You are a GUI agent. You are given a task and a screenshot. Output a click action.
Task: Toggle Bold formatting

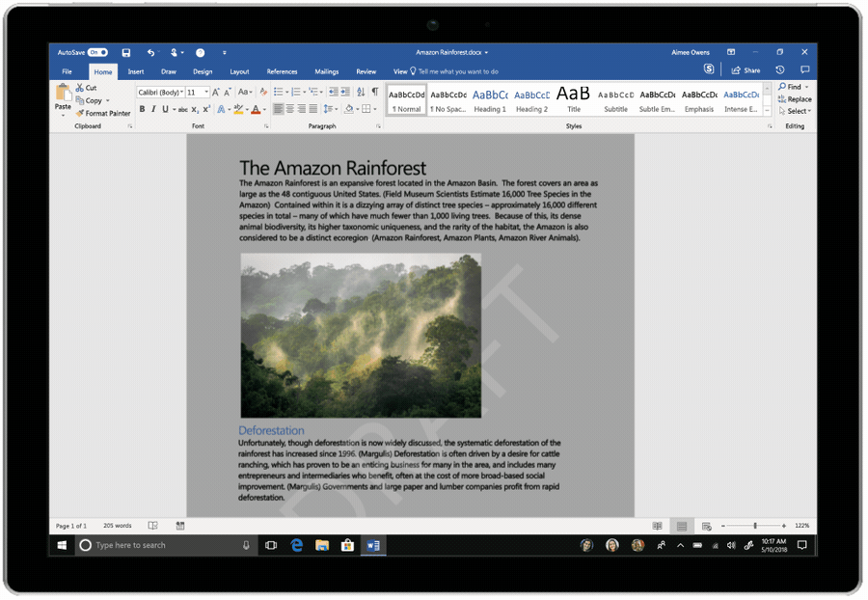click(x=142, y=109)
